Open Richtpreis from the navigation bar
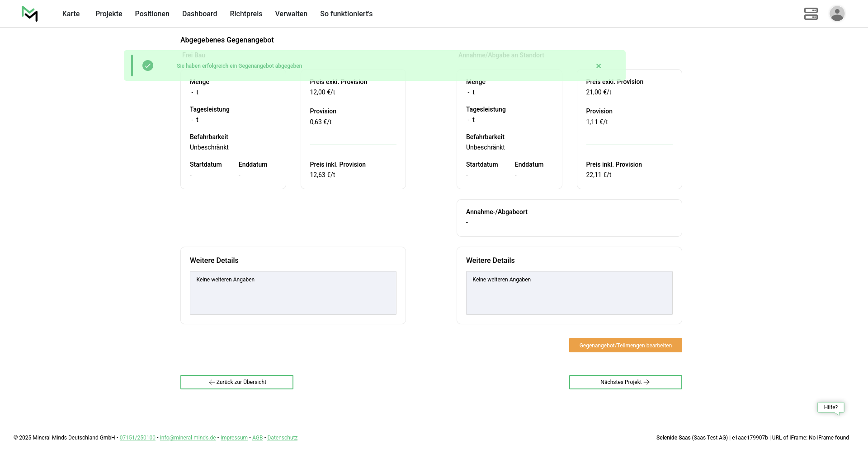The width and height of the screenshot is (868, 449). point(246,14)
